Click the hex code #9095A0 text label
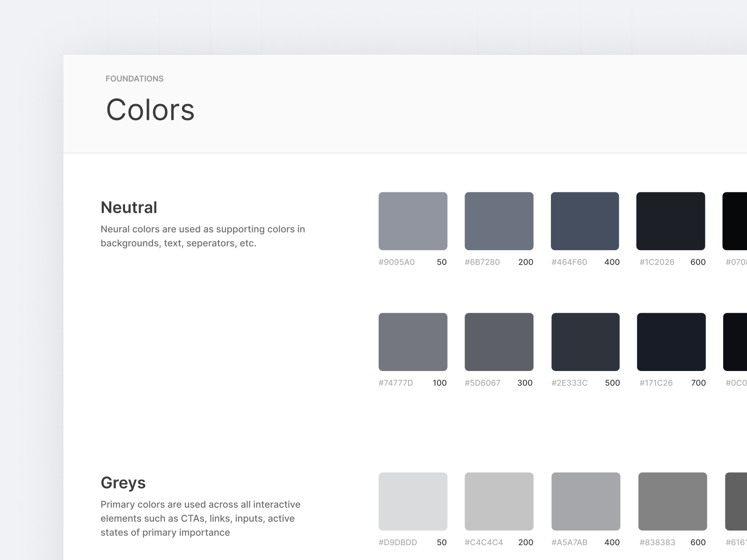747x560 pixels. click(x=396, y=262)
